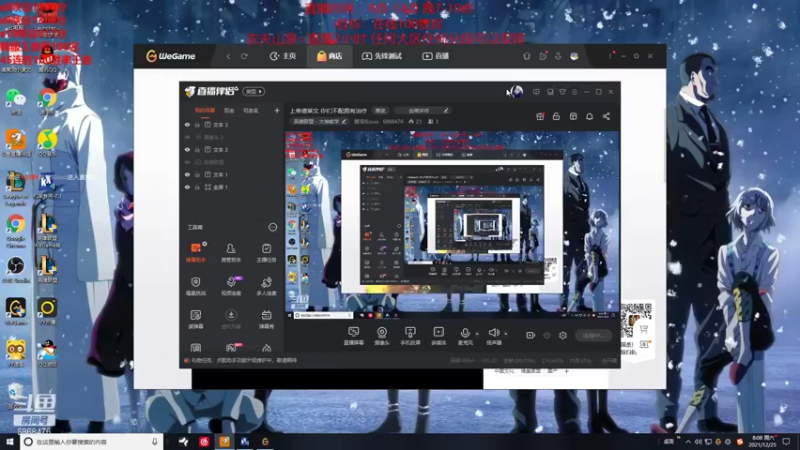This screenshot has height=450, width=800.
Task: Open WeChat desktop shortcut
Action: (16, 101)
